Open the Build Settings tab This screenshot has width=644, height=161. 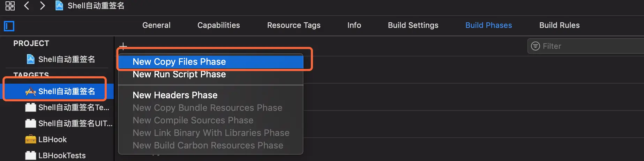pos(413,25)
